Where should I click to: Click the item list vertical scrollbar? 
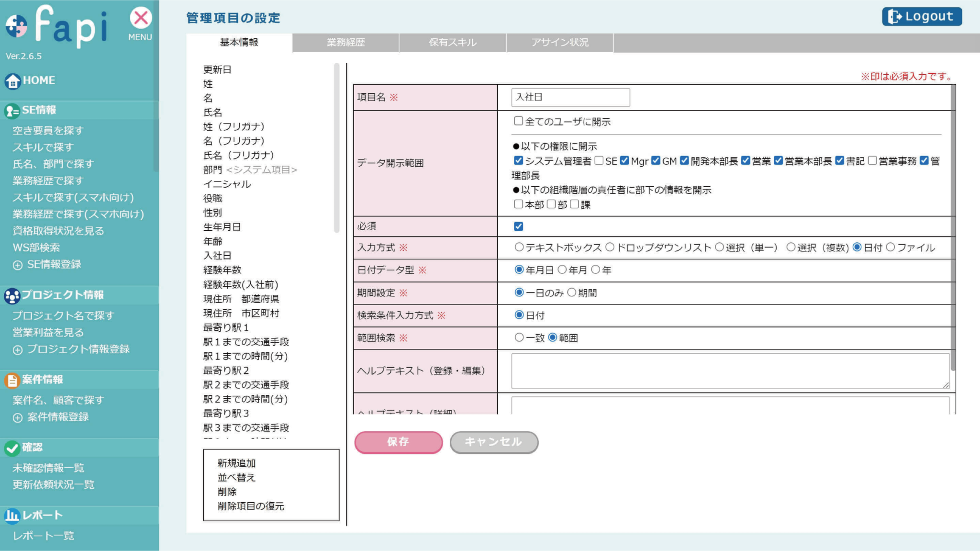click(x=336, y=148)
